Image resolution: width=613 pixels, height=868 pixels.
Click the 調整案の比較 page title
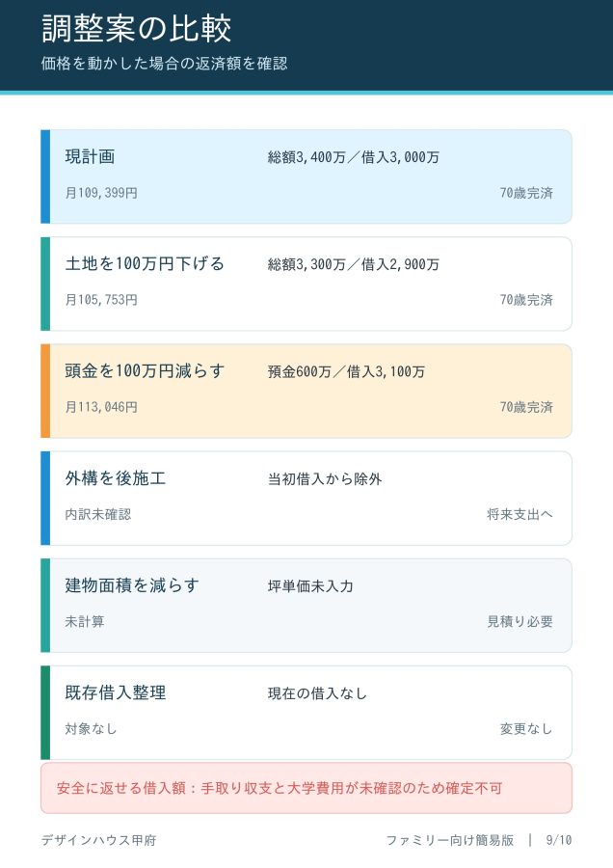137,28
